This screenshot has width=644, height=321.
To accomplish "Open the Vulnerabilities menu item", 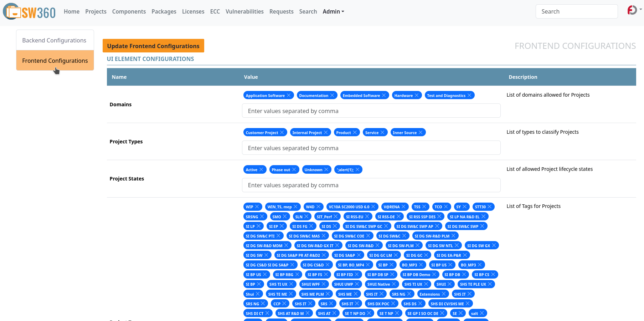I will [x=244, y=11].
